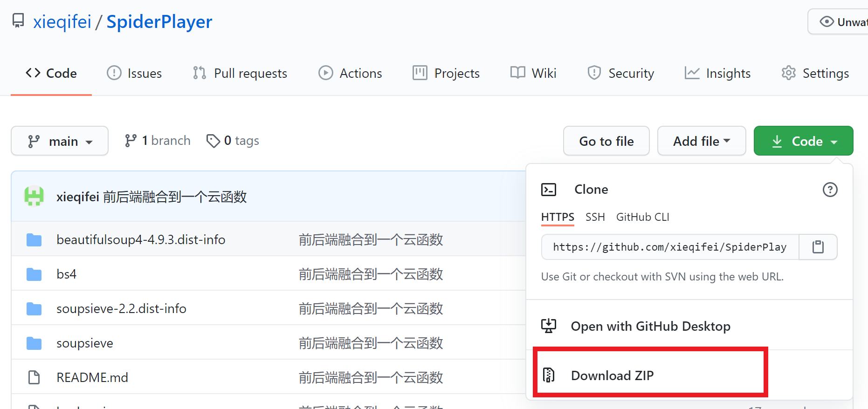Viewport: 868px width, 409px height.
Task: Click file icon beside README.md
Action: coord(34,377)
